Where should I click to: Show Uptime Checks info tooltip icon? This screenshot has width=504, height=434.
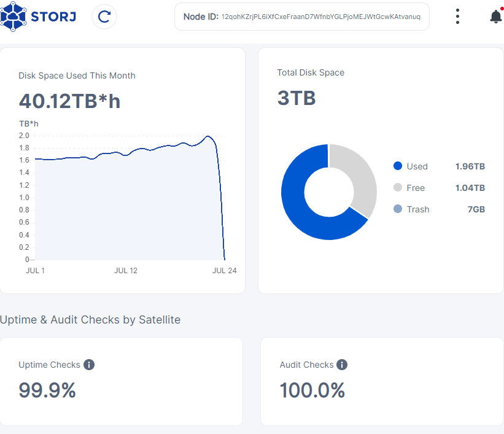point(89,365)
